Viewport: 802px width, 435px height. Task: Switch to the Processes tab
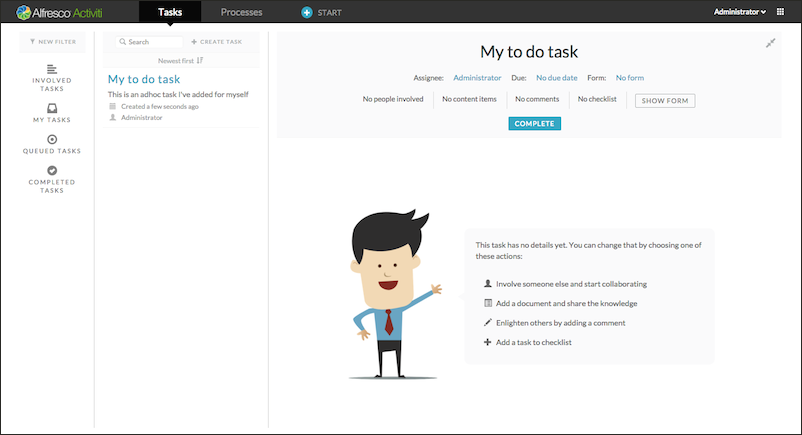pyautogui.click(x=241, y=12)
